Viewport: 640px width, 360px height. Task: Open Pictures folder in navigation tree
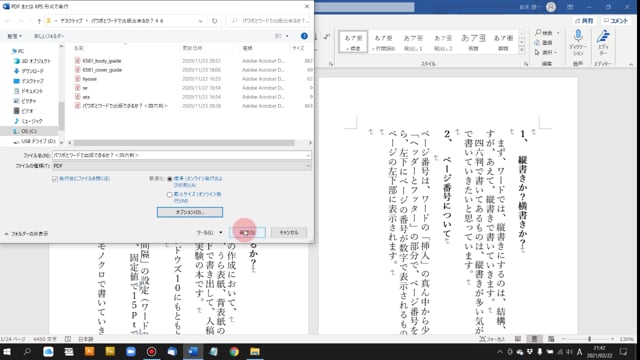tap(25, 101)
